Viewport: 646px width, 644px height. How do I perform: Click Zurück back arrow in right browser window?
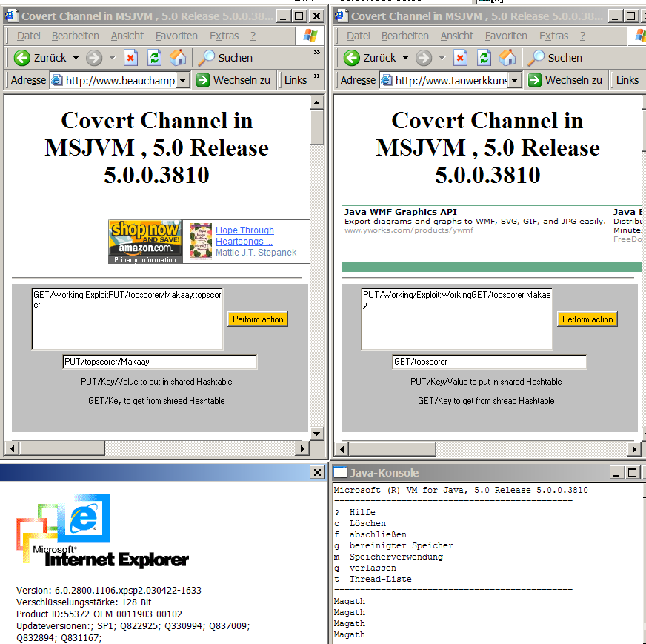coord(351,58)
